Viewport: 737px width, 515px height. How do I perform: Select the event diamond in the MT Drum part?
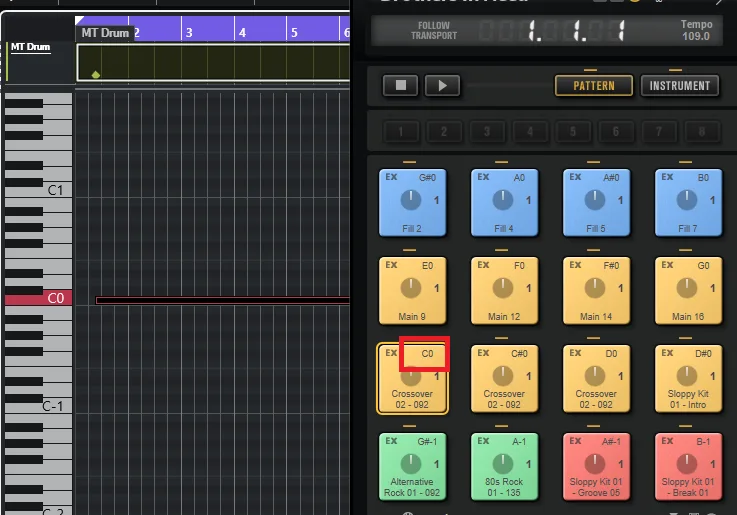96,75
